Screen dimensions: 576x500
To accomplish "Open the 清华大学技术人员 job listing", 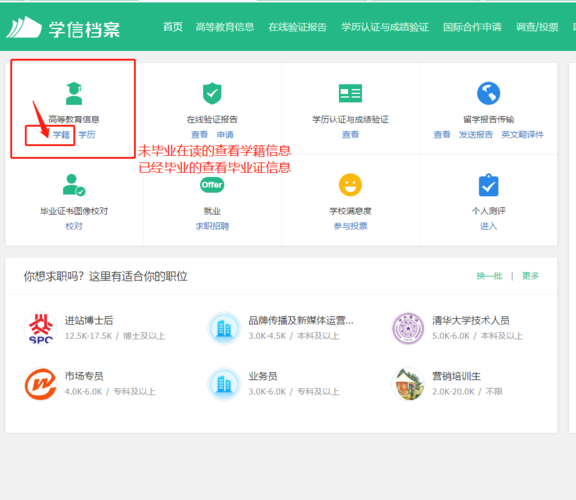I will tap(471, 320).
